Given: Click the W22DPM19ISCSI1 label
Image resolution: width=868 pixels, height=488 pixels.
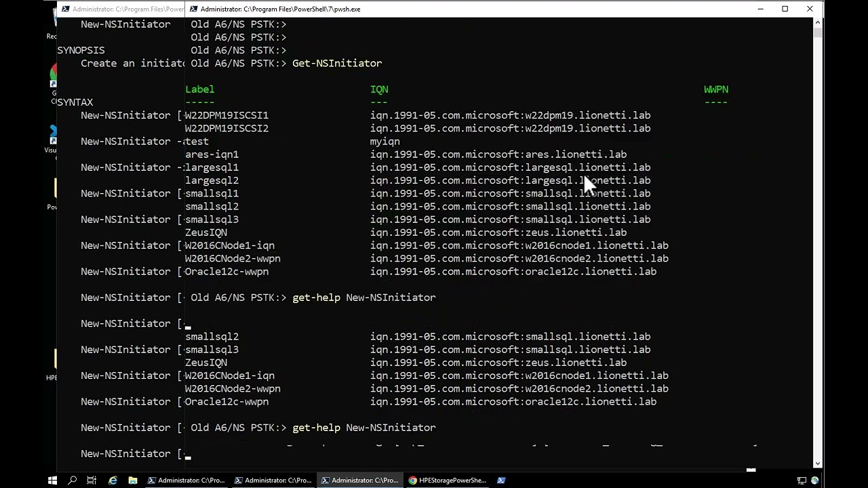Looking at the screenshot, I should tap(226, 115).
